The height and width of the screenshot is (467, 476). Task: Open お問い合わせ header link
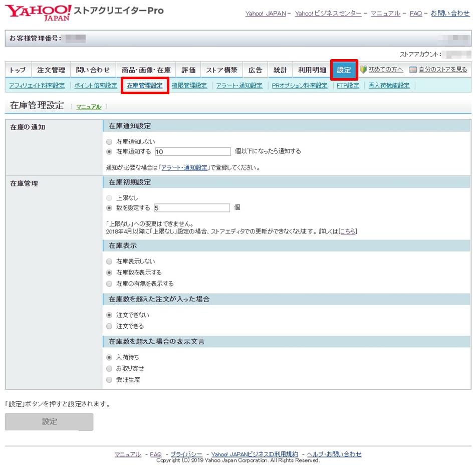tap(450, 14)
